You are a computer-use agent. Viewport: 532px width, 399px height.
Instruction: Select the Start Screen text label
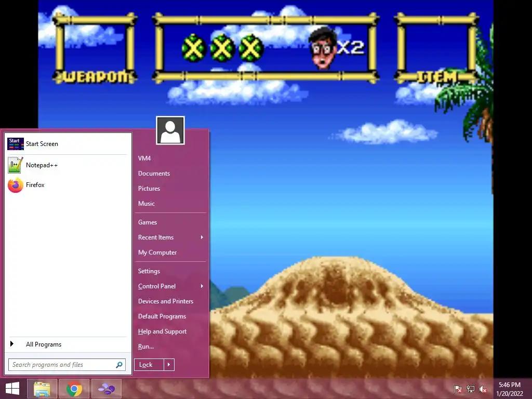click(x=42, y=144)
